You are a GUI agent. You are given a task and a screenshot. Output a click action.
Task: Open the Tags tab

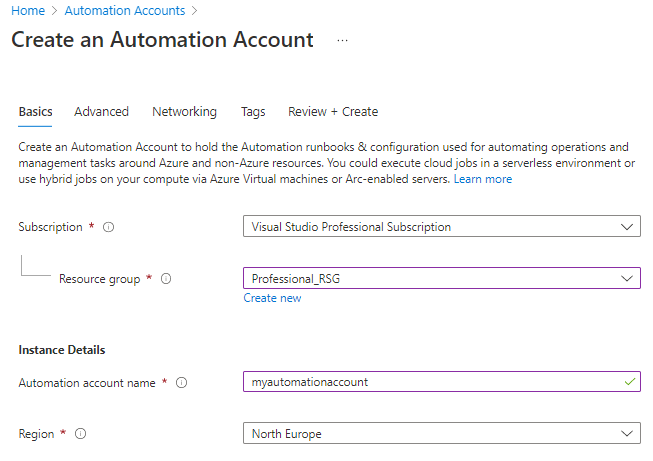pyautogui.click(x=252, y=112)
